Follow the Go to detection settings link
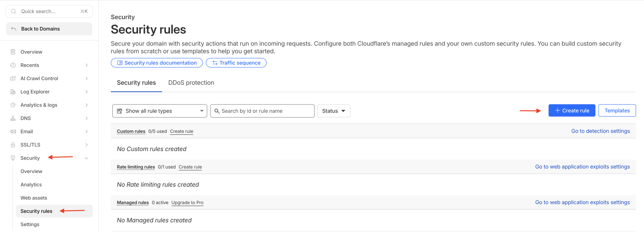The image size is (644, 232). (600, 131)
